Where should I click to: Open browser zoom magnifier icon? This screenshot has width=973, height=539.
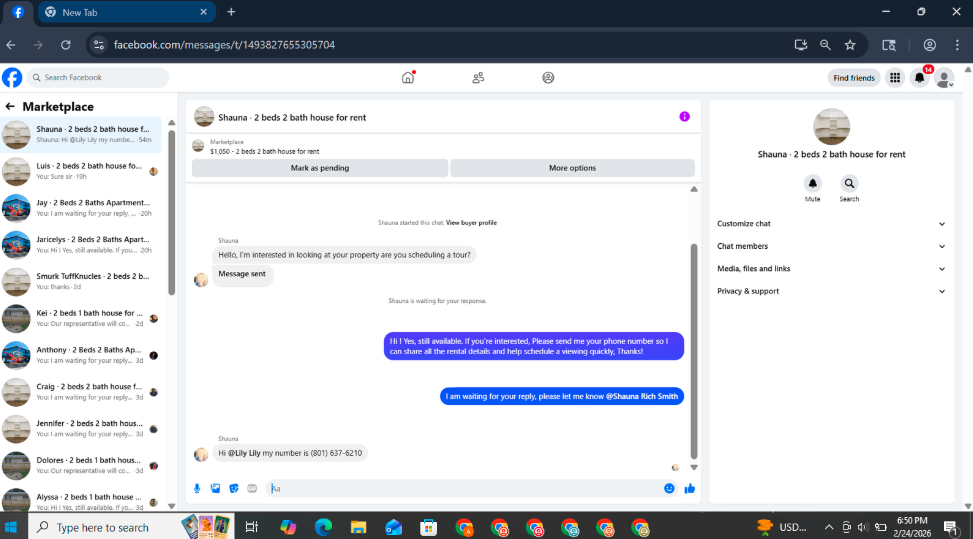click(x=825, y=45)
